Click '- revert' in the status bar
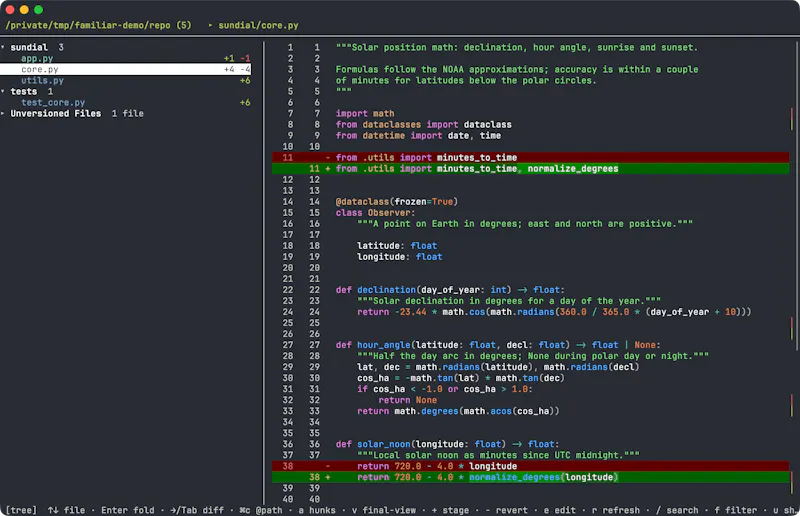Screen dimensions: 800x516 pyautogui.click(x=506, y=510)
